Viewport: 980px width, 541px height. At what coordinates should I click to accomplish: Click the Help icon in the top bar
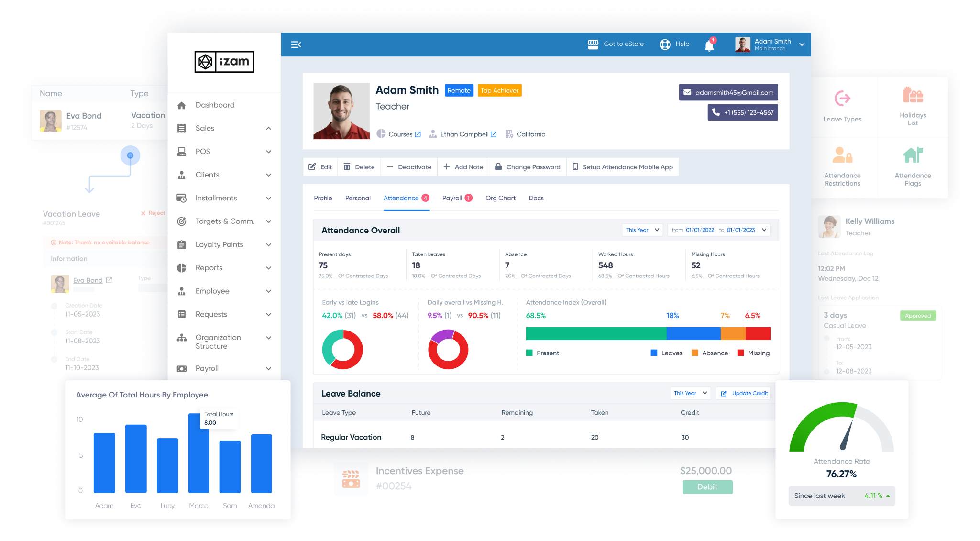[674, 44]
